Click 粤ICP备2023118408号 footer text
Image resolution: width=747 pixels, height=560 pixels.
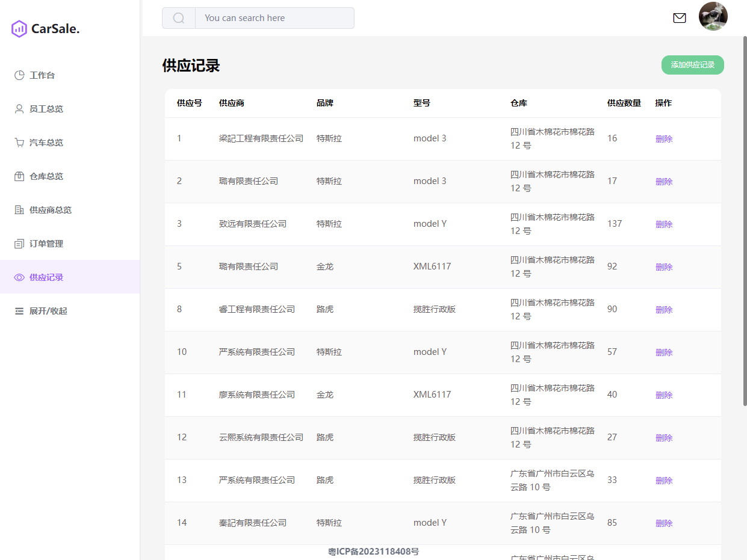[373, 551]
